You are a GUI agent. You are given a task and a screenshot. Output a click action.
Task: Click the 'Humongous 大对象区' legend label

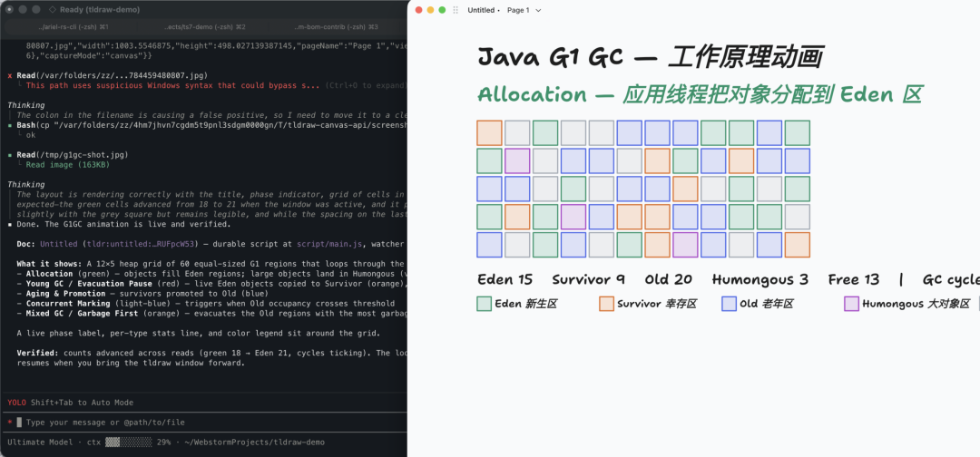(916, 304)
